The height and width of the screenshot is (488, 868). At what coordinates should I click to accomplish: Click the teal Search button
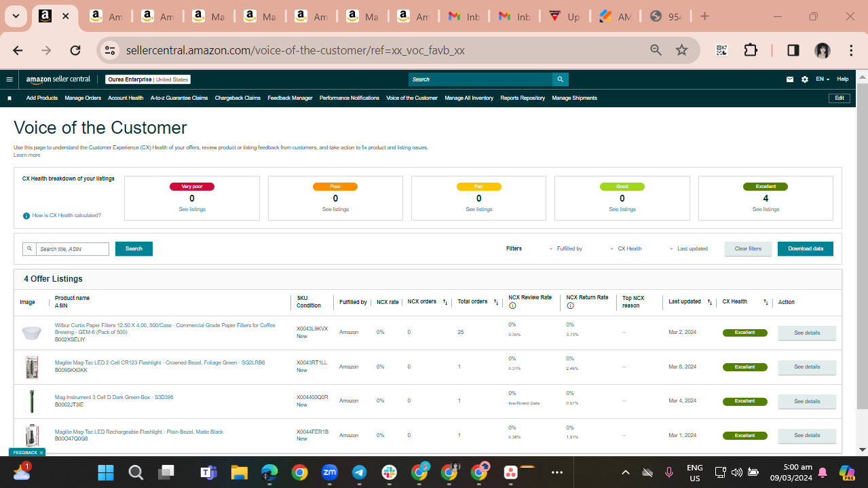click(x=134, y=248)
